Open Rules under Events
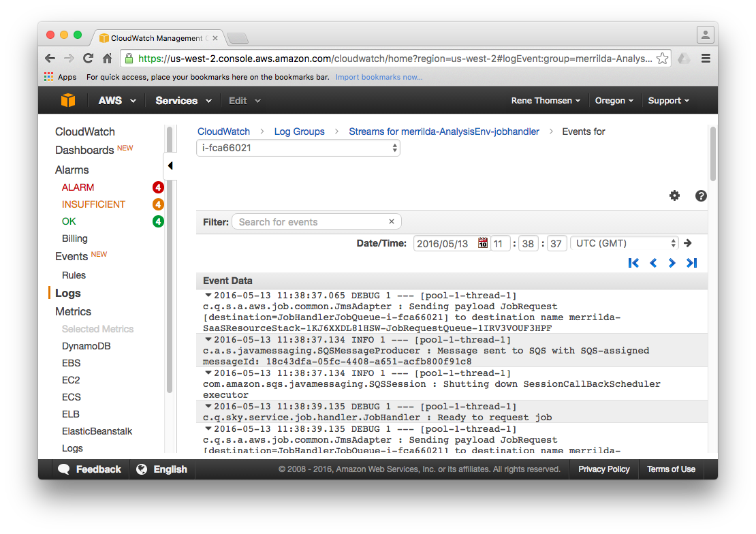The height and width of the screenshot is (534, 756). pos(74,275)
